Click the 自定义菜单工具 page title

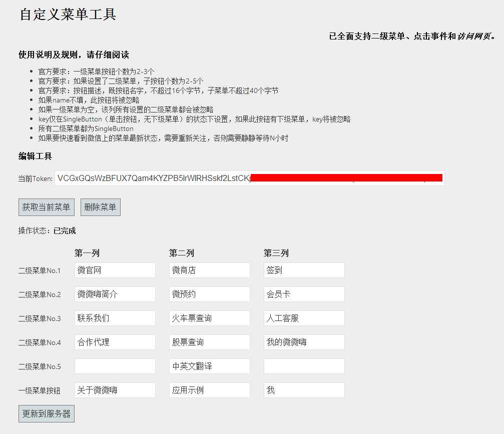pyautogui.click(x=68, y=14)
